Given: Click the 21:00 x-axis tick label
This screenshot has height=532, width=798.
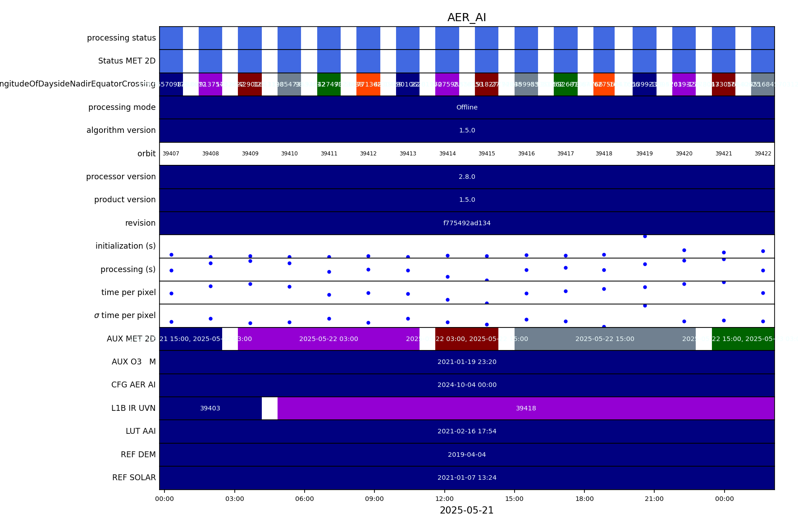Looking at the screenshot, I should coord(654,499).
